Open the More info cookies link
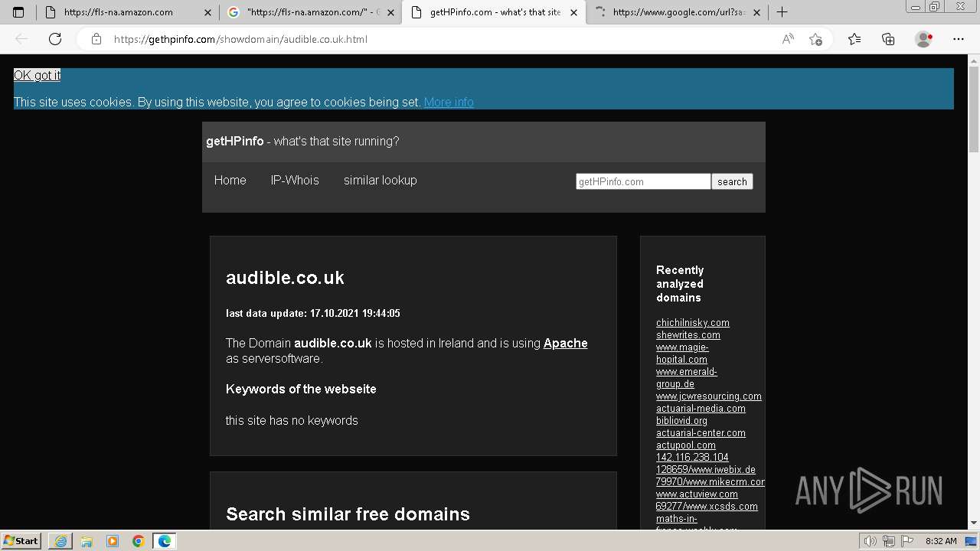This screenshot has height=551, width=980. pos(449,102)
